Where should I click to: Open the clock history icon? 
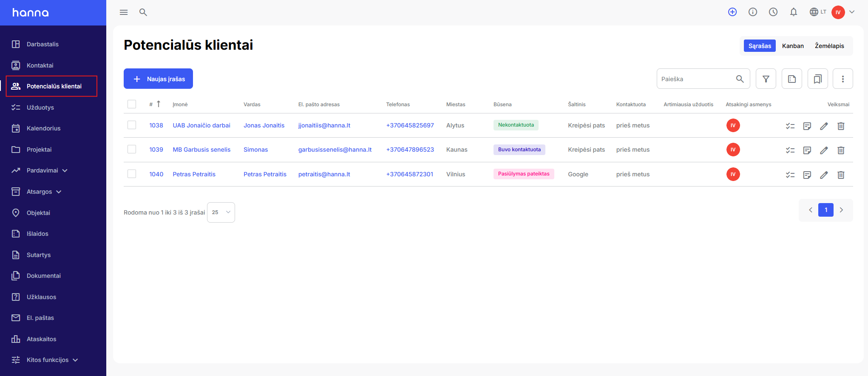773,12
